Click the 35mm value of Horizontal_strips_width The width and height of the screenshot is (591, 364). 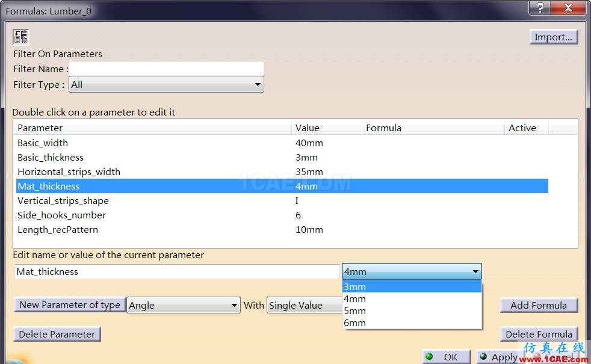point(309,172)
